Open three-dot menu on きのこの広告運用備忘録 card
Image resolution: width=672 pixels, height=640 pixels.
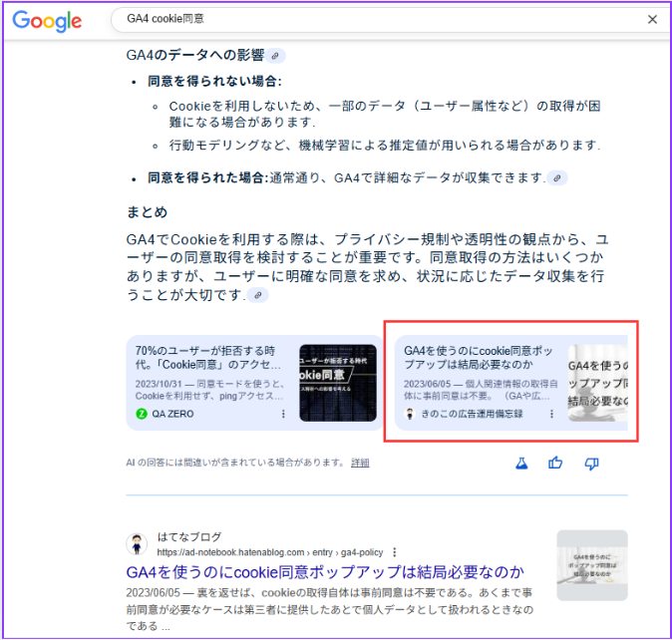tap(551, 414)
